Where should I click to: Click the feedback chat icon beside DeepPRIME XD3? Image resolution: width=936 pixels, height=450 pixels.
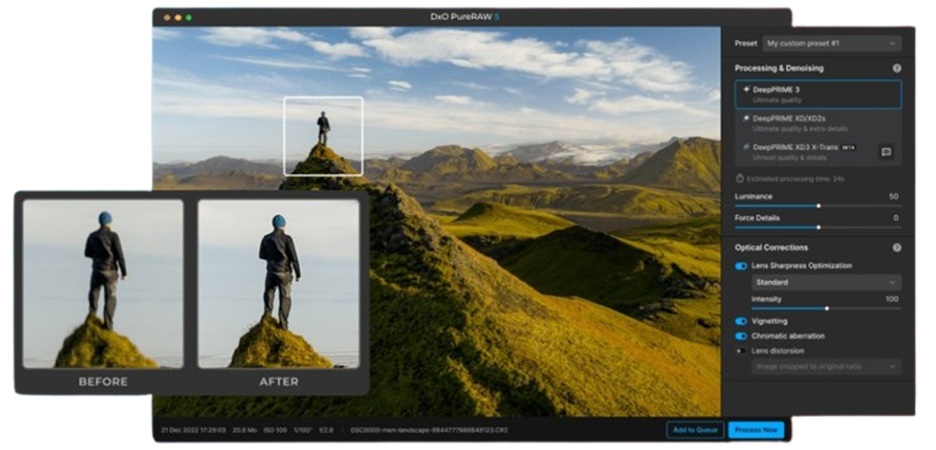[x=886, y=152]
